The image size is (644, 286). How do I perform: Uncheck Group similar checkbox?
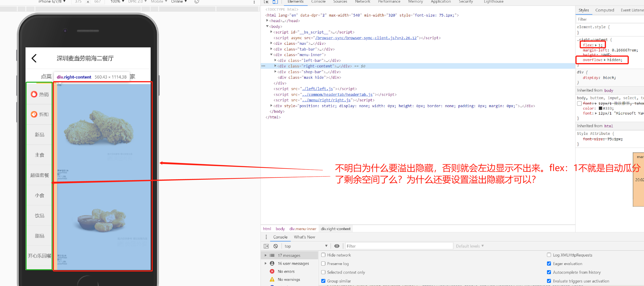coord(323,281)
